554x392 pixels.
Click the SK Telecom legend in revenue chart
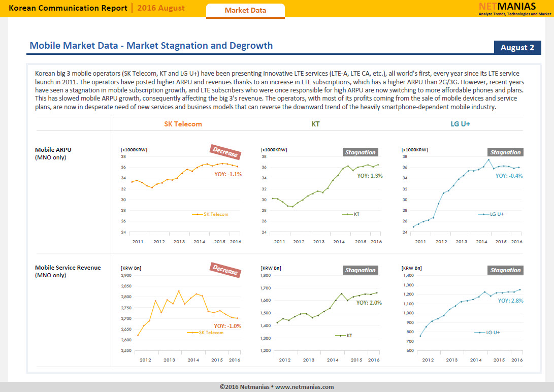click(205, 333)
